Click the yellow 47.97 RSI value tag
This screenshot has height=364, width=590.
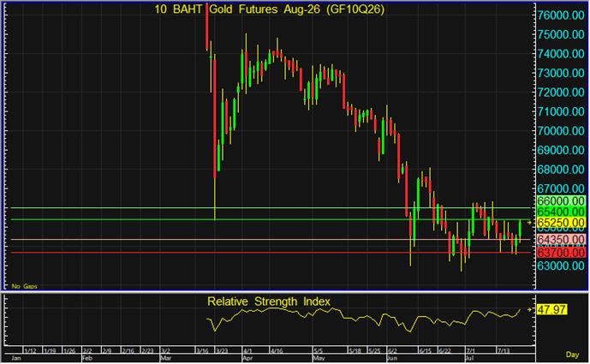(x=551, y=310)
